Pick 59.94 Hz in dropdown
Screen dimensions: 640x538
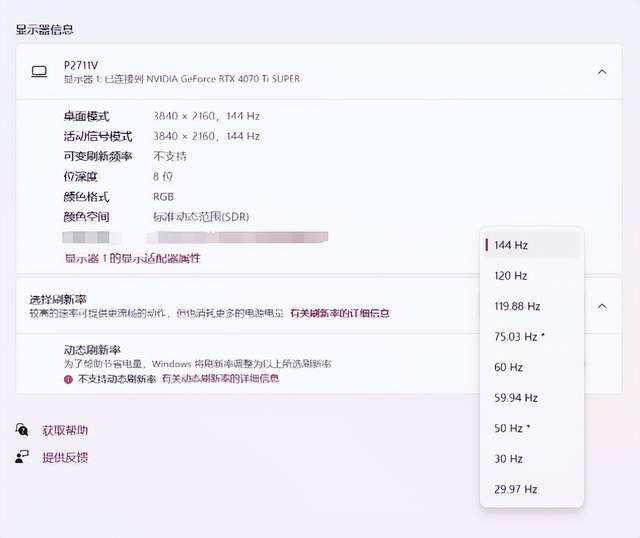click(531, 398)
